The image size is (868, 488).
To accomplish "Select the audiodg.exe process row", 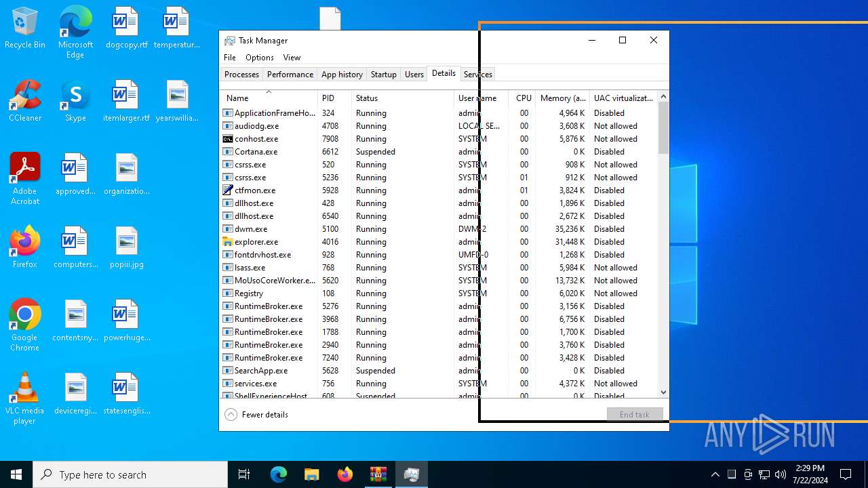I will (439, 126).
